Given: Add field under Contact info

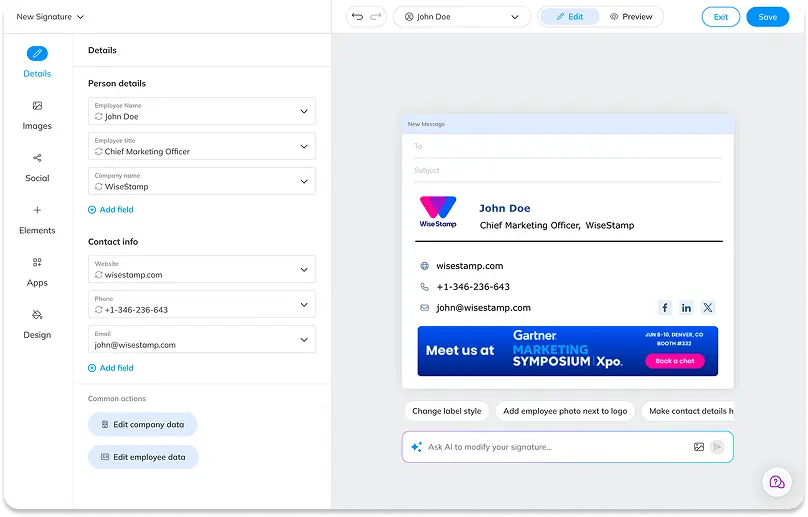Looking at the screenshot, I should [x=111, y=368].
